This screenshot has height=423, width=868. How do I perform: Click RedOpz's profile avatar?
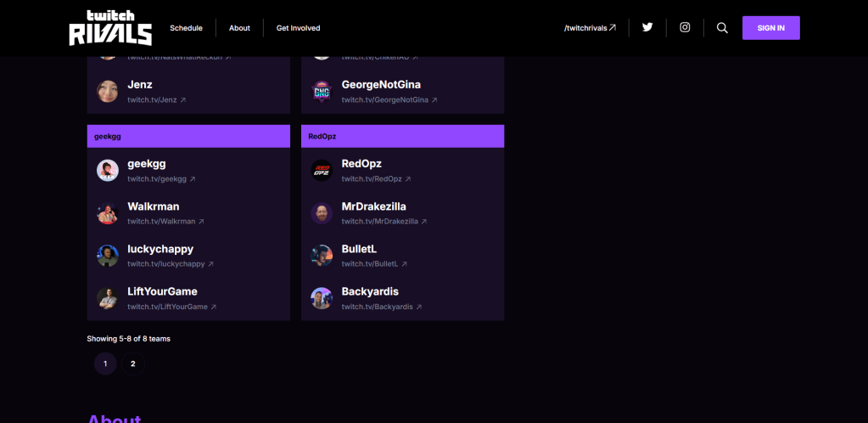[x=322, y=170]
